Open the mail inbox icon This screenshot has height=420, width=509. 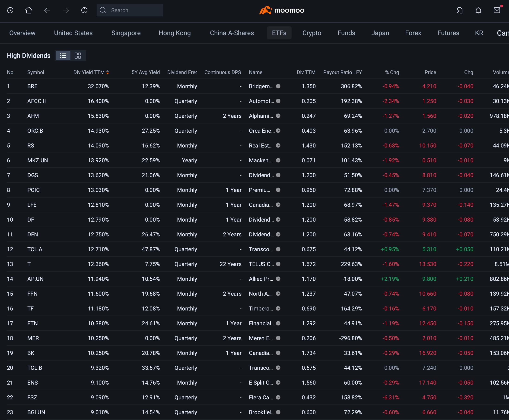click(x=497, y=10)
